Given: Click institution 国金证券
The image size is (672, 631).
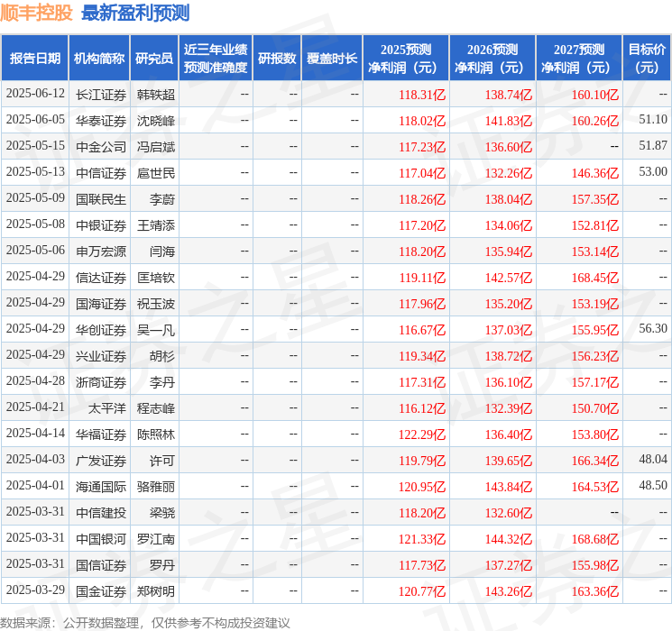Looking at the screenshot, I should coord(101,591).
